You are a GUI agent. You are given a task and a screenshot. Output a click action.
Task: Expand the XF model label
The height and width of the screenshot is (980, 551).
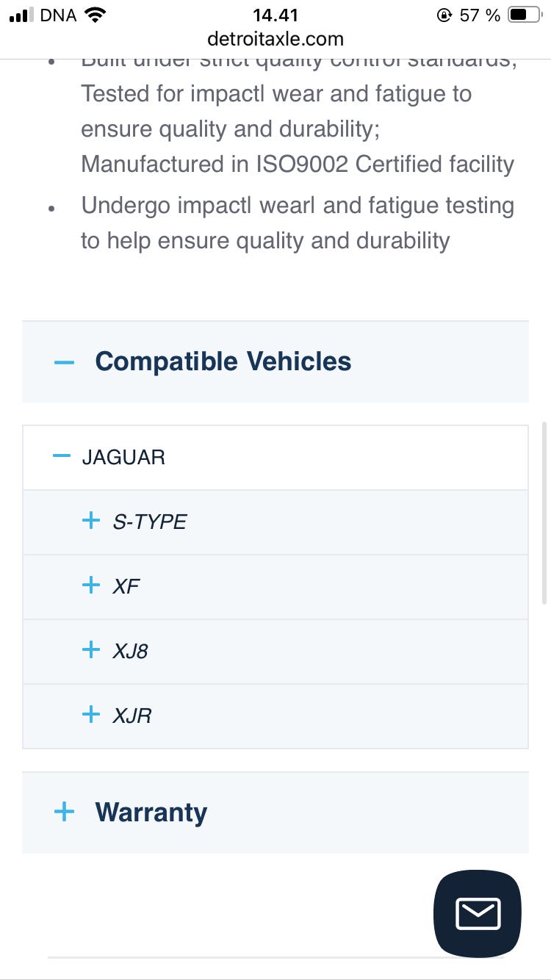[126, 586]
